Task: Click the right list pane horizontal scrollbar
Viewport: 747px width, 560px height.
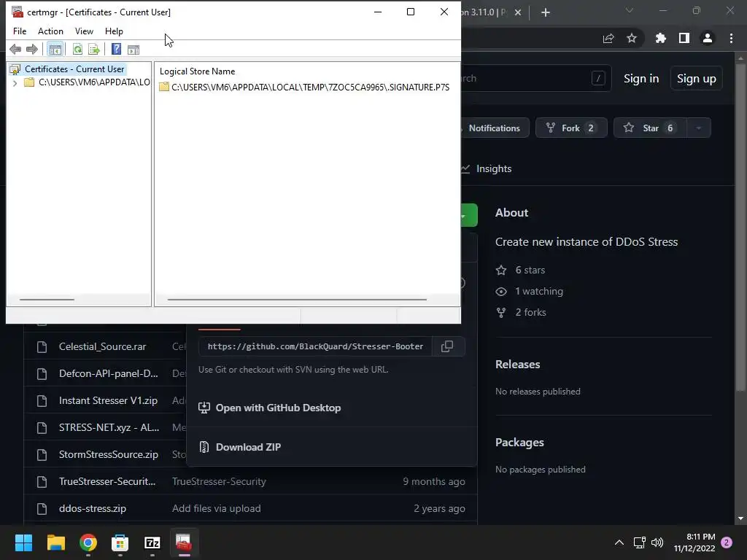Action: [297, 300]
